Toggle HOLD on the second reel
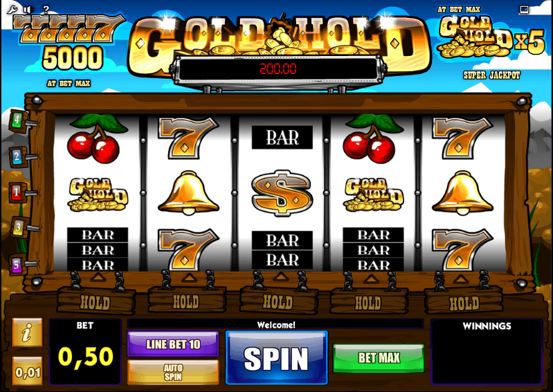 (187, 301)
